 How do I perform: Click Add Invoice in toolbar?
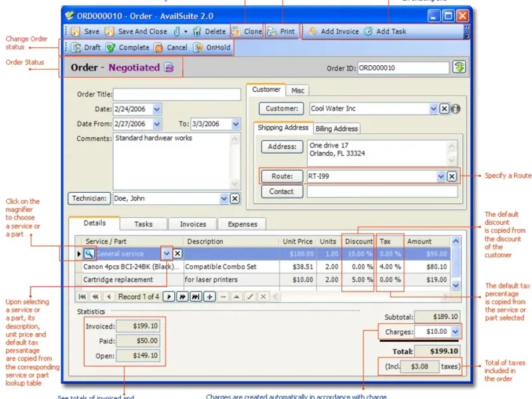click(334, 31)
